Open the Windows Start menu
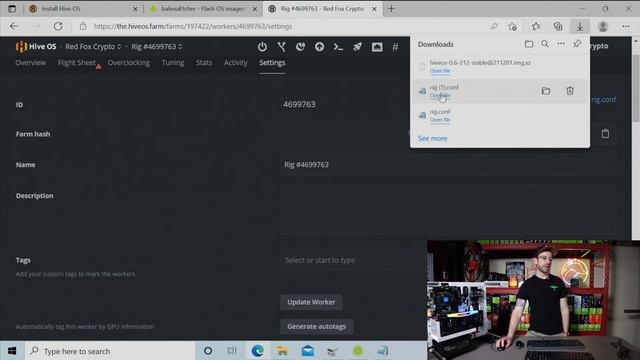Image resolution: width=640 pixels, height=360 pixels. tap(12, 351)
